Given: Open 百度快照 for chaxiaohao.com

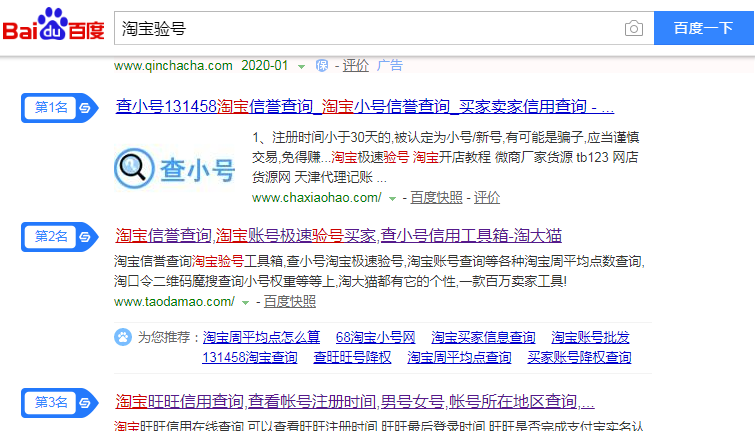Looking at the screenshot, I should (436, 197).
